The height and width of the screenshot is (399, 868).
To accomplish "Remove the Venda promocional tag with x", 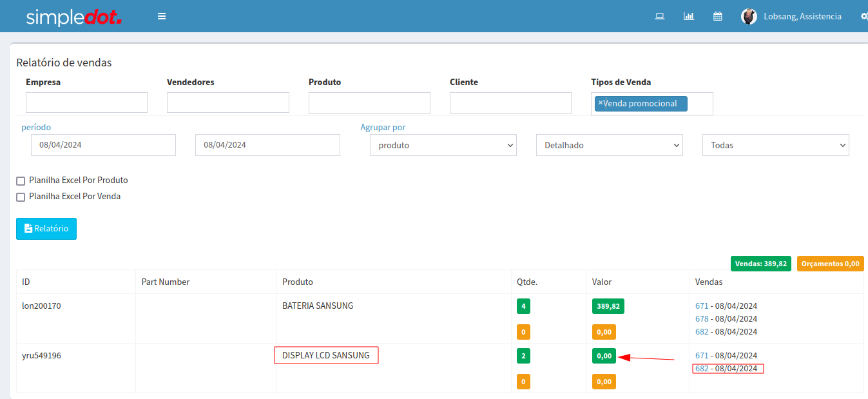I will pos(600,102).
